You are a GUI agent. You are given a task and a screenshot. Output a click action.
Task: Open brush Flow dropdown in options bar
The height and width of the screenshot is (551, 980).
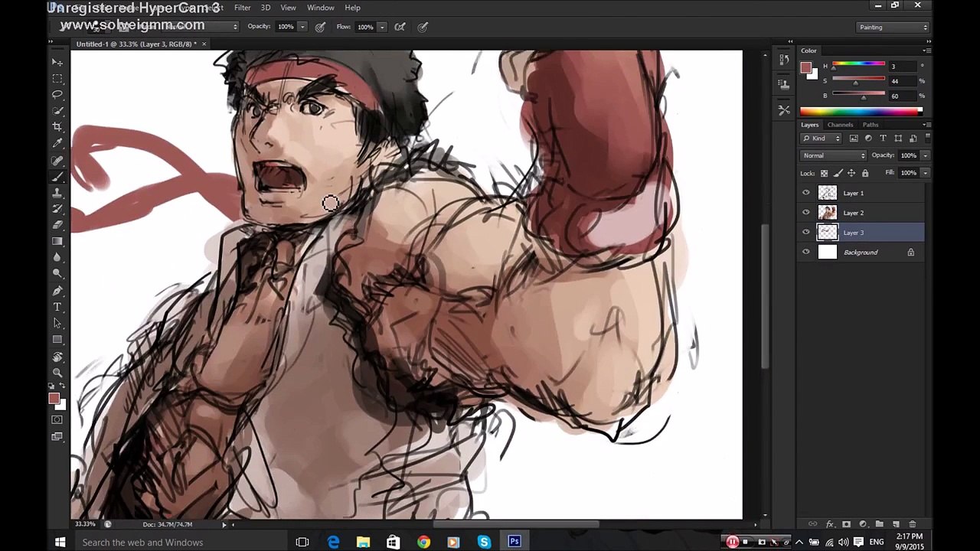tap(381, 27)
